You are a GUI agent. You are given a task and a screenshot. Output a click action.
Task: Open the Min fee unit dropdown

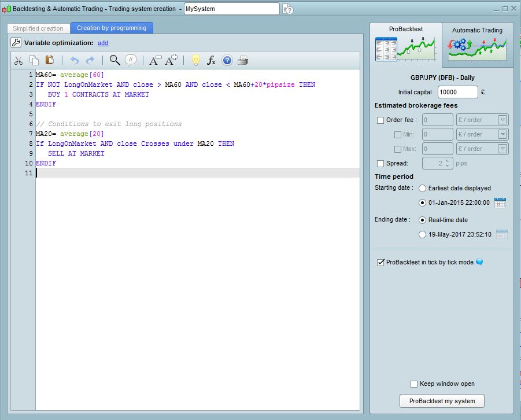pos(502,134)
